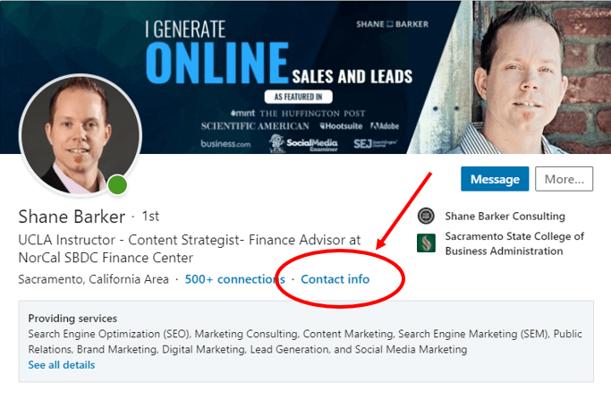Click the Shane Barker profile name heading

72,217
